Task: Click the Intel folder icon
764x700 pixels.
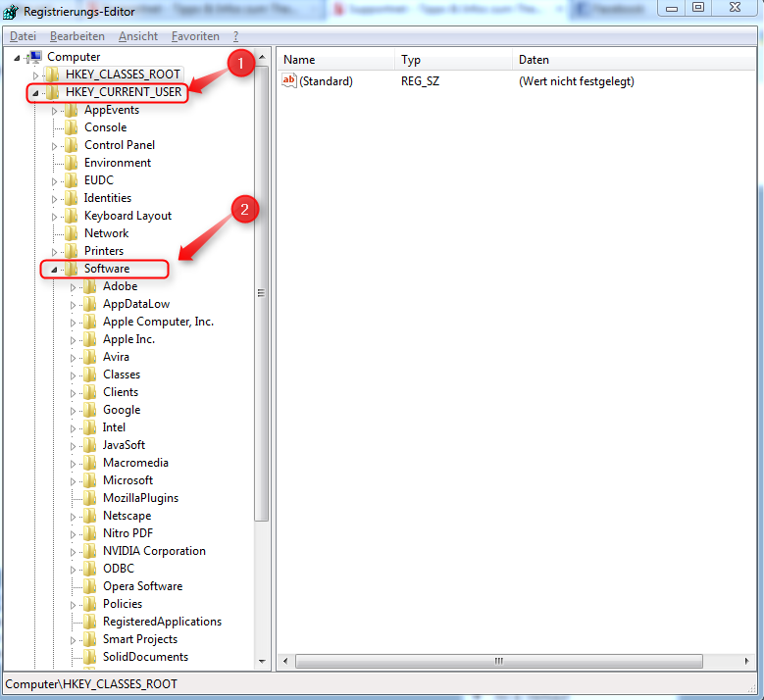Action: (x=89, y=427)
